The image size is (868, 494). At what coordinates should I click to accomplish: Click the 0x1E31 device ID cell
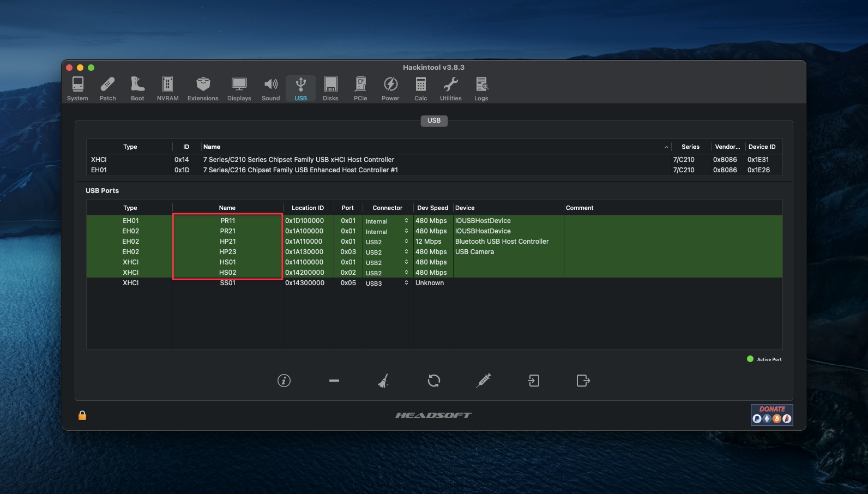coord(758,160)
